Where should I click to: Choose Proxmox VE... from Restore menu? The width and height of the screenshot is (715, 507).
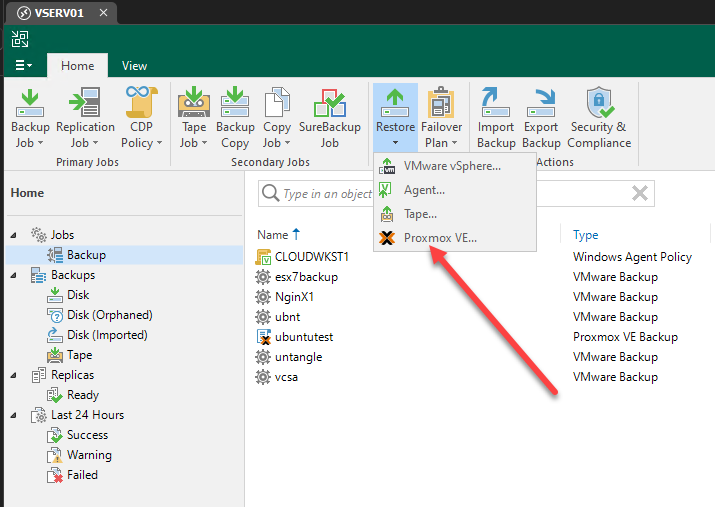(455, 238)
